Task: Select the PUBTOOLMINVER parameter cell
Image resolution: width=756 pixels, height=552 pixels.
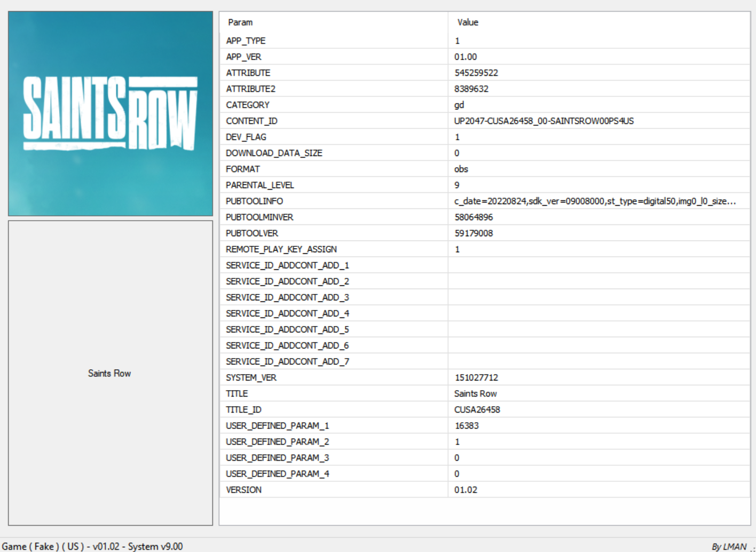Action: tap(334, 217)
